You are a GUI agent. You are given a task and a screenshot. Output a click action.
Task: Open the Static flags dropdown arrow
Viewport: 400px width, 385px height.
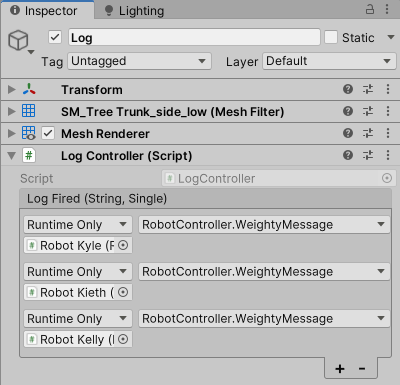tap(391, 37)
